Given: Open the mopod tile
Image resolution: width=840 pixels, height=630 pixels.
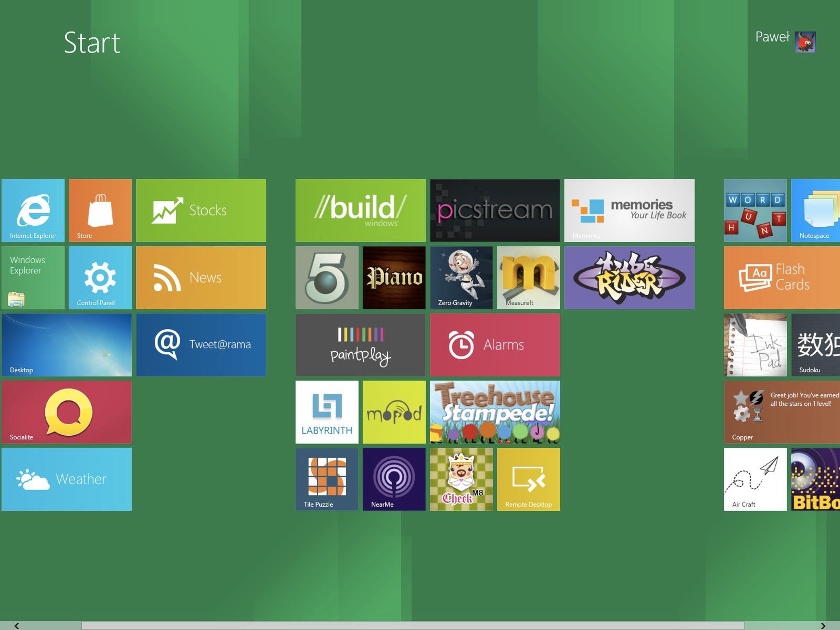Looking at the screenshot, I should click(394, 412).
